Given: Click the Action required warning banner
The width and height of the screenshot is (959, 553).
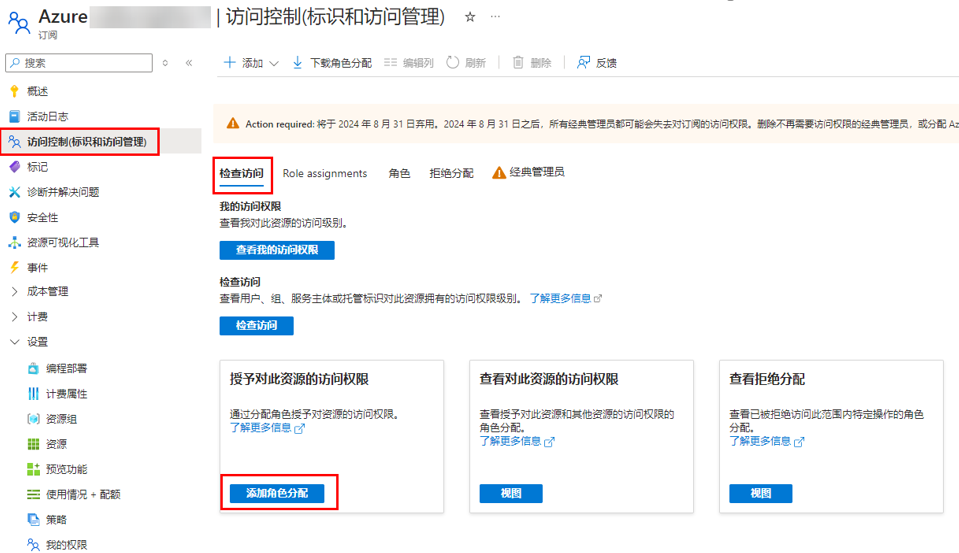Looking at the screenshot, I should click(586, 124).
